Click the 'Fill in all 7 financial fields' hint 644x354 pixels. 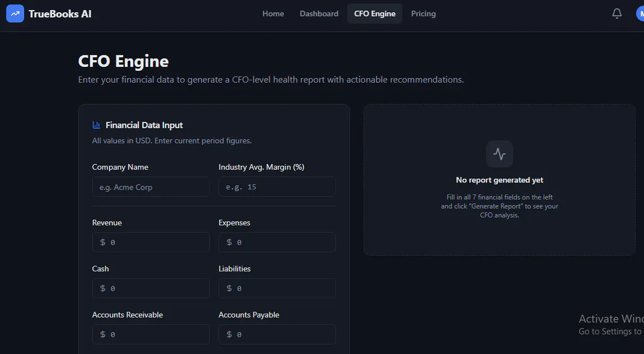tap(500, 206)
